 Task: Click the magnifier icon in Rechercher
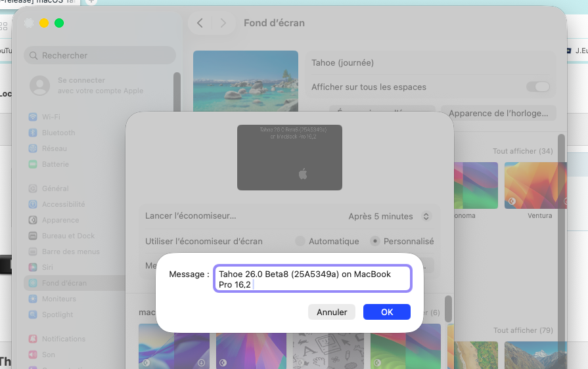(x=34, y=55)
